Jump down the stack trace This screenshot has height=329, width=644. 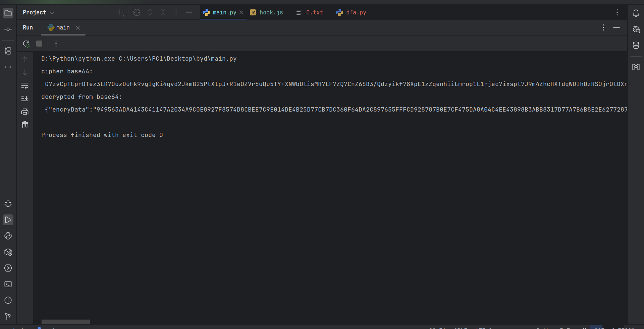tap(25, 72)
